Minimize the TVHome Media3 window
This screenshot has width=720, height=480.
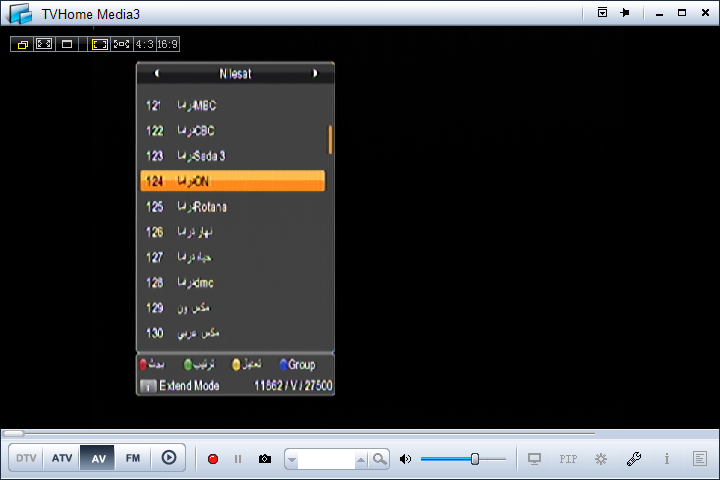point(659,13)
